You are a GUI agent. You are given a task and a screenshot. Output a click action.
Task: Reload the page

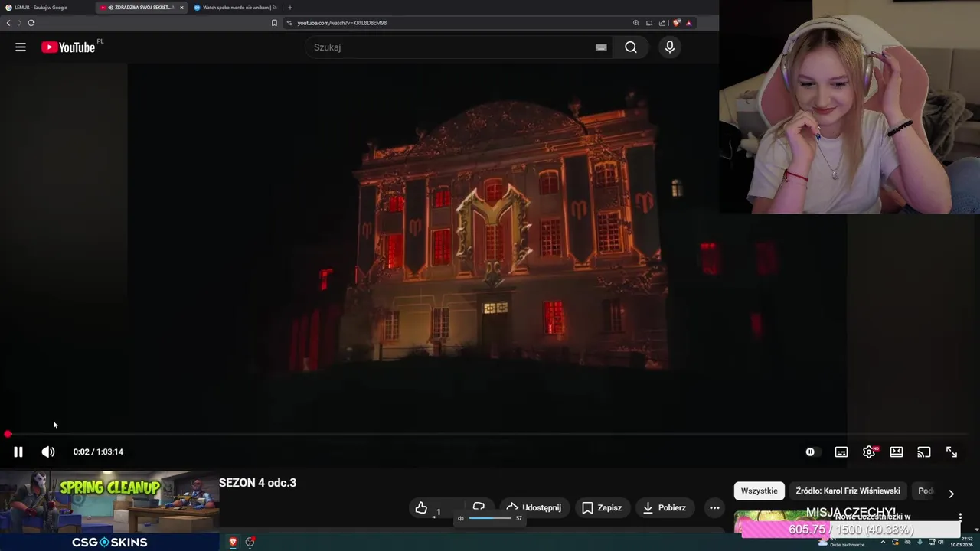[x=31, y=23]
